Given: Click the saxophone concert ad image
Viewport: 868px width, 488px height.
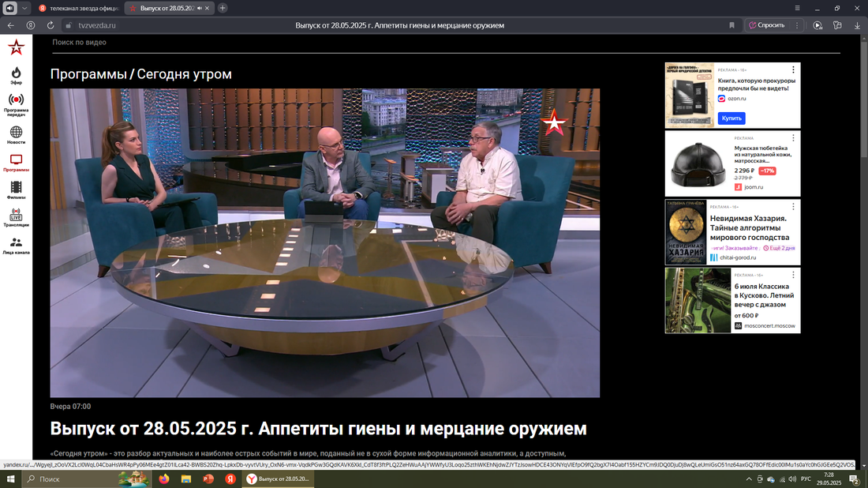Looking at the screenshot, I should click(x=698, y=301).
